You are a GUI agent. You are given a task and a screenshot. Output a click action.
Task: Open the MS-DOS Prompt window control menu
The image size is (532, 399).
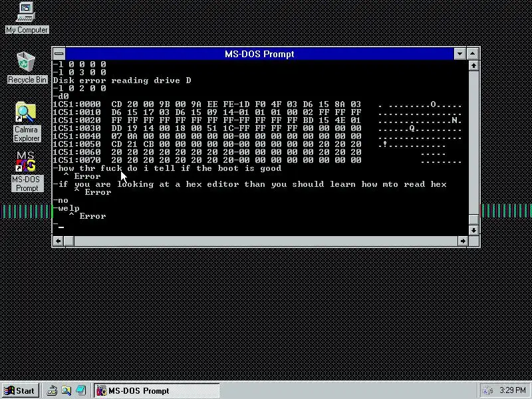[x=59, y=54]
